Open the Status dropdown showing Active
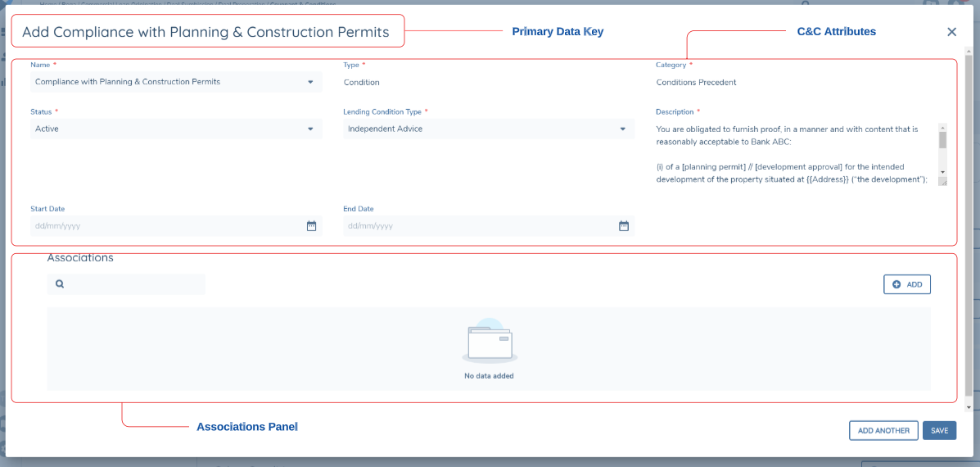This screenshot has width=980, height=467. pyautogui.click(x=310, y=129)
